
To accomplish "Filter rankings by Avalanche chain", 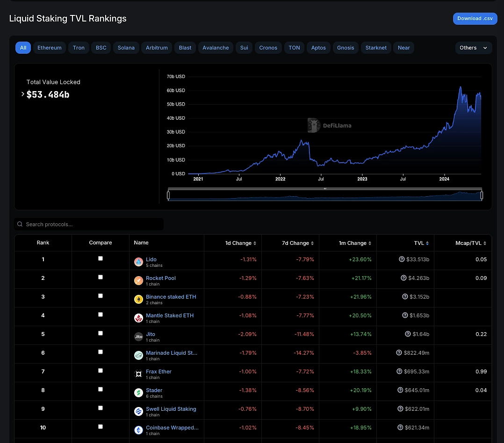I will [216, 48].
